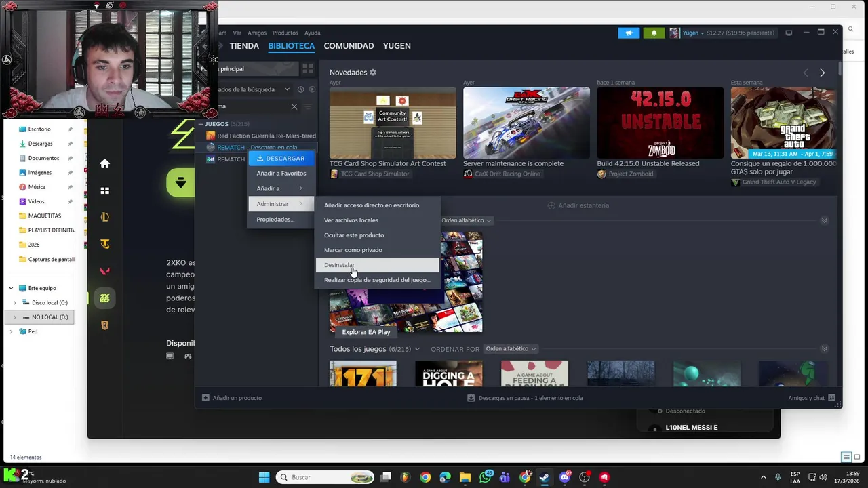Viewport: 868px width, 488px height.
Task: Clear the library search field with X
Action: click(294, 106)
